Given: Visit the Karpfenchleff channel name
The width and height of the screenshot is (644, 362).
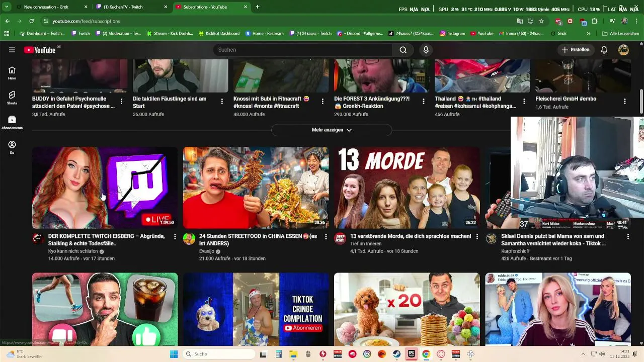Looking at the screenshot, I should click(x=515, y=251).
